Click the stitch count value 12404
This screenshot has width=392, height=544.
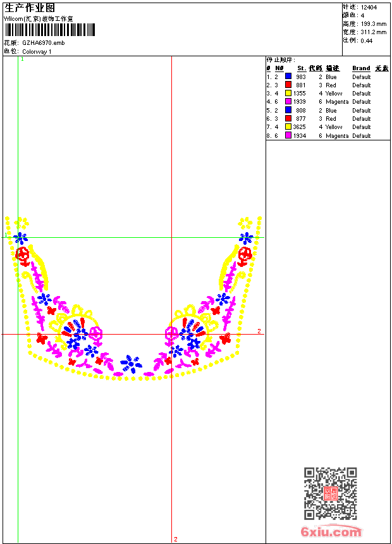point(369,8)
